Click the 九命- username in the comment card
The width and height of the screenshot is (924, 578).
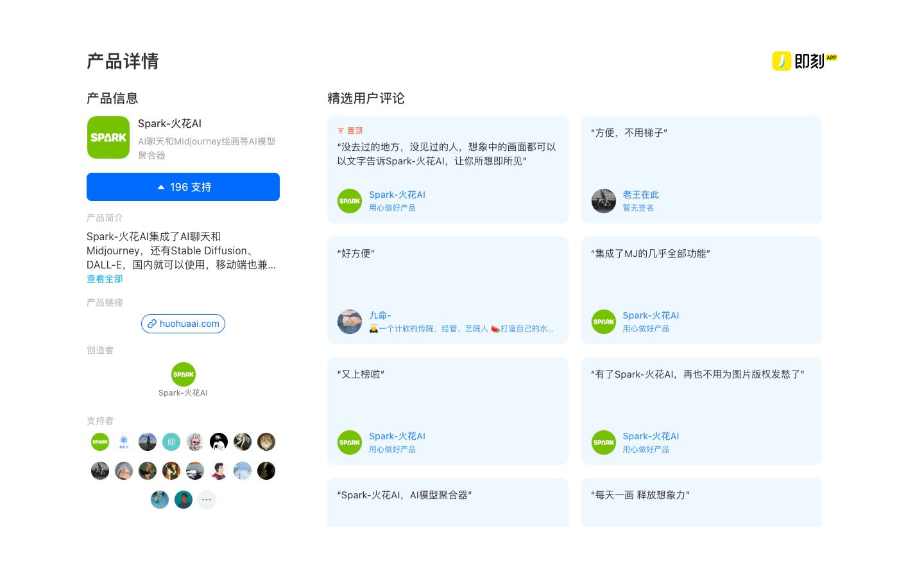(x=380, y=315)
